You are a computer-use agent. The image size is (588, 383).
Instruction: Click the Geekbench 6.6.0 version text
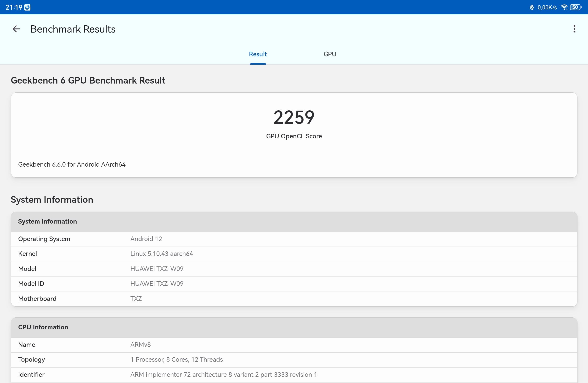click(72, 164)
